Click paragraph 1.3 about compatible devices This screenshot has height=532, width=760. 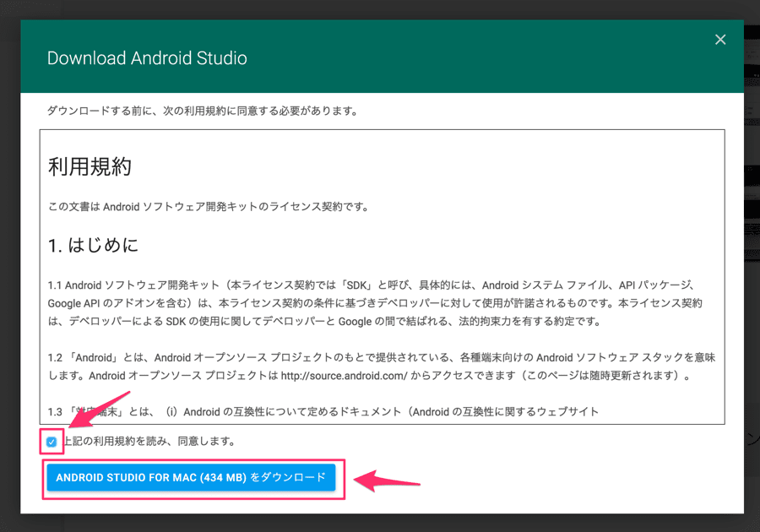(323, 412)
